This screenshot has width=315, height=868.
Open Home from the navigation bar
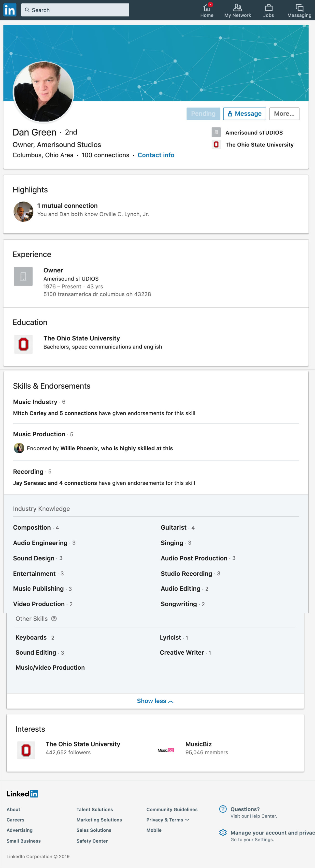(x=207, y=10)
